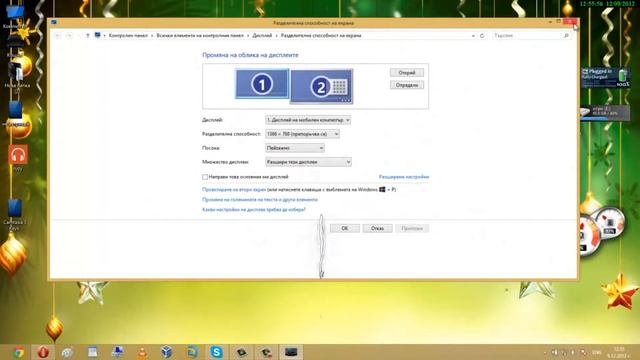This screenshot has height=360, width=640.
Task: Close the screen resolution window
Action: [x=570, y=22]
